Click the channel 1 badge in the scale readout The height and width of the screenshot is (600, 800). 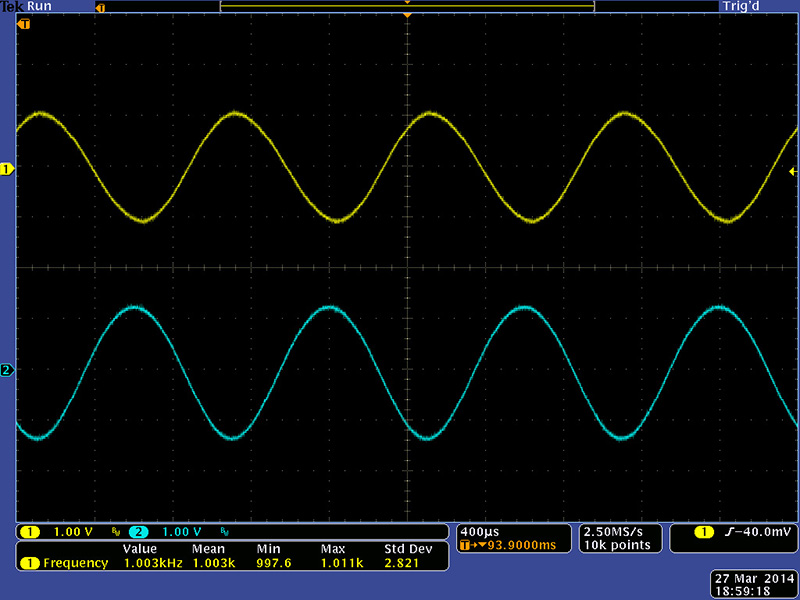[x=30, y=531]
